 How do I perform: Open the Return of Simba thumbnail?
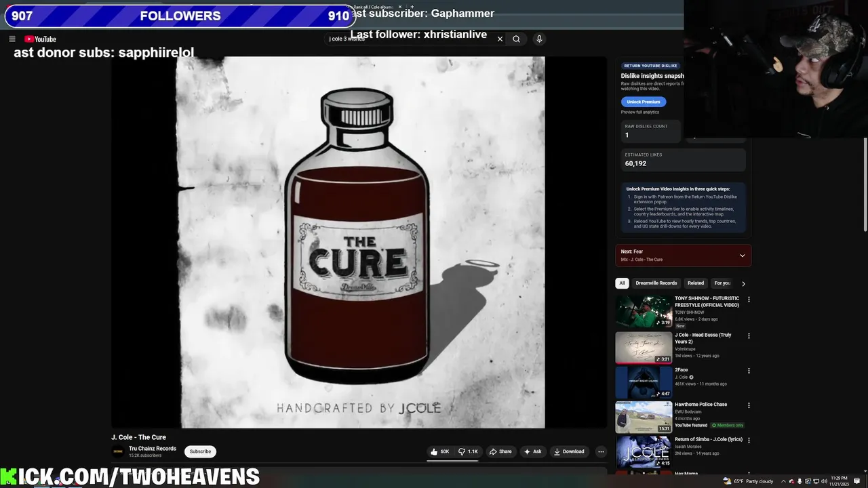pos(644,452)
